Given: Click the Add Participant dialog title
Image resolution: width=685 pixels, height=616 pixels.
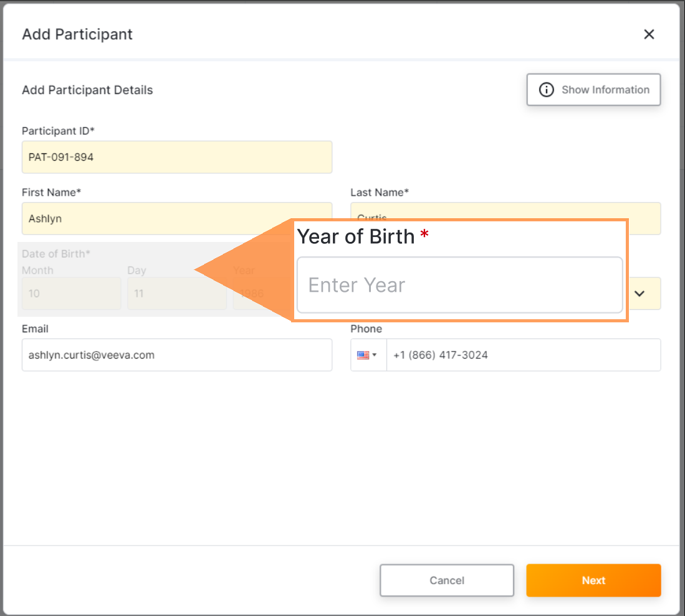Looking at the screenshot, I should (77, 34).
